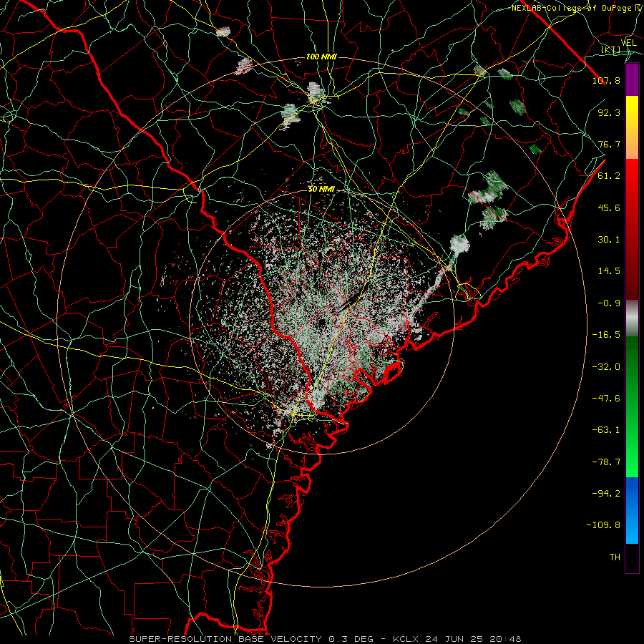Click the dark radar site dot at center
This screenshot has height=644, width=644.
coord(321,321)
